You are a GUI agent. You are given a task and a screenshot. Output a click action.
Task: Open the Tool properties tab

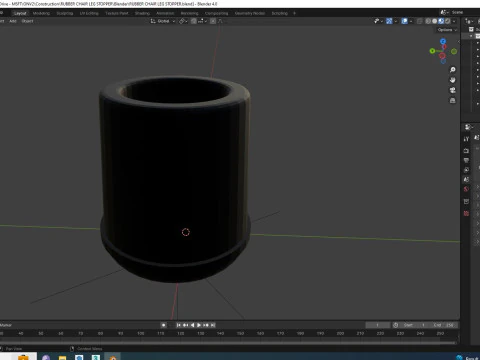click(x=466, y=139)
